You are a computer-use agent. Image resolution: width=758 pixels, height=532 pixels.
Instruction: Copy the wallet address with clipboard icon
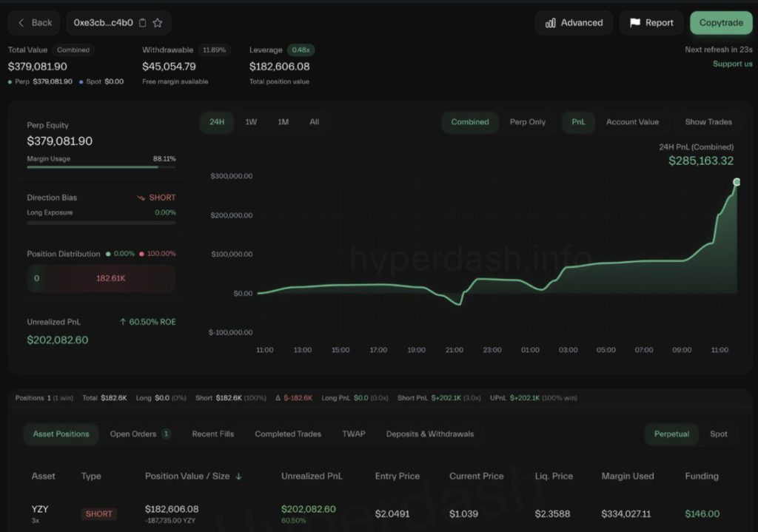tap(143, 23)
